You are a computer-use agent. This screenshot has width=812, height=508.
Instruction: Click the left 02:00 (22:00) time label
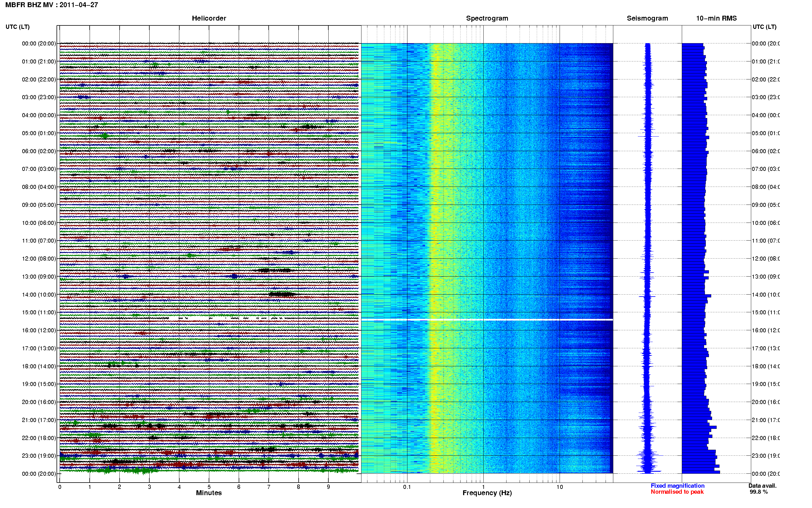(39, 80)
